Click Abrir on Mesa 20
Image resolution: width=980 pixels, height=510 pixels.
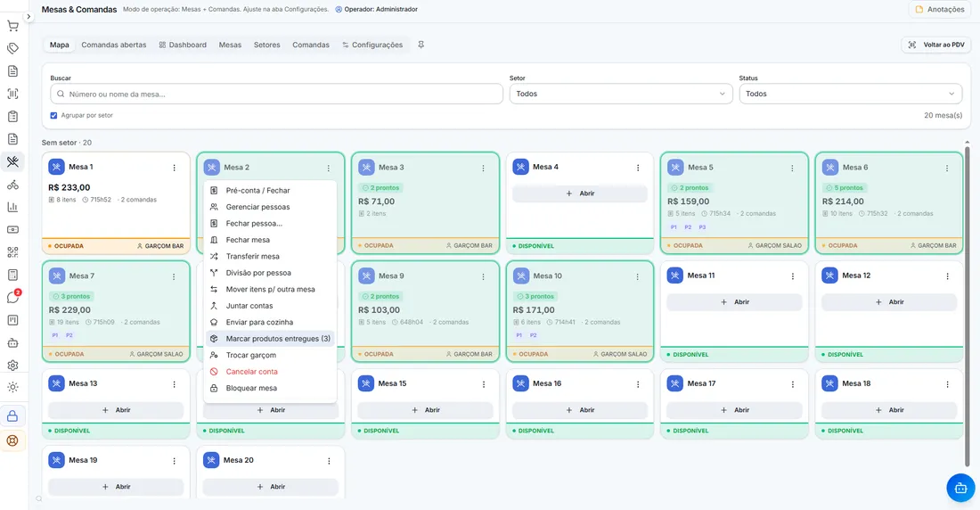coord(271,487)
